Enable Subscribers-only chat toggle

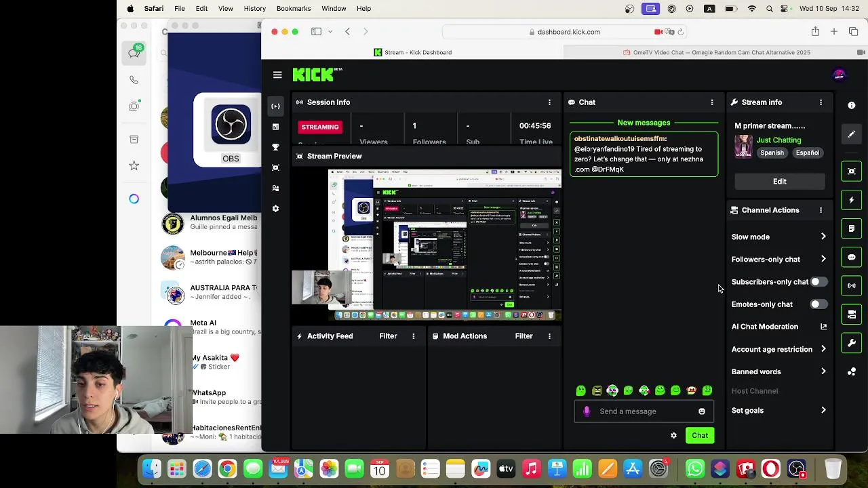[818, 282]
